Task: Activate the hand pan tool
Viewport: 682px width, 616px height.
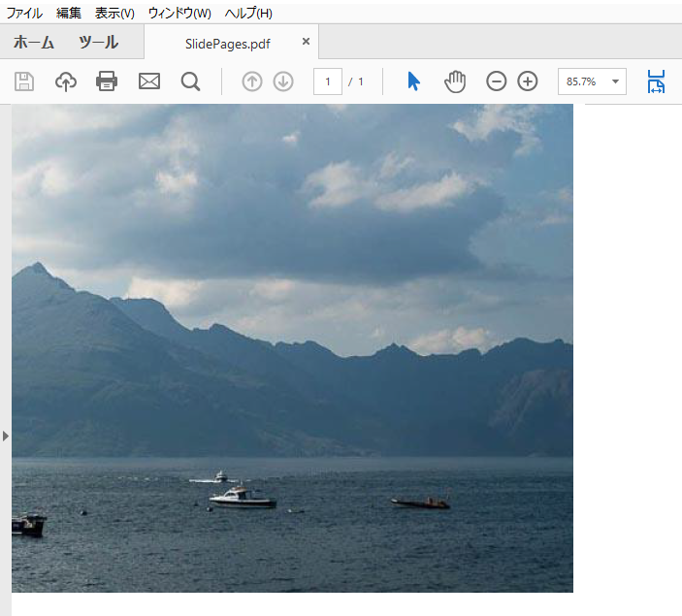Action: point(455,81)
